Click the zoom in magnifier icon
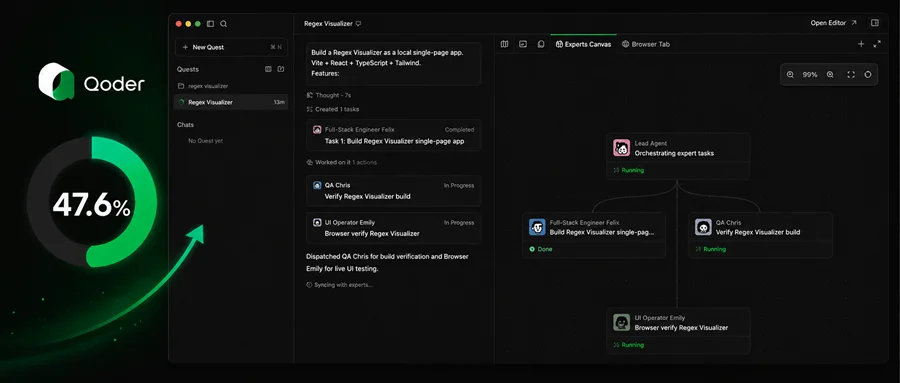900x383 pixels. (830, 75)
